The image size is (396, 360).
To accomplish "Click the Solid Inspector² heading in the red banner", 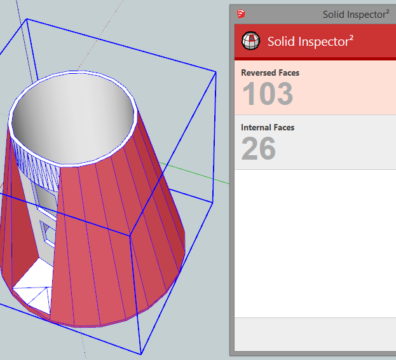I will coord(310,41).
